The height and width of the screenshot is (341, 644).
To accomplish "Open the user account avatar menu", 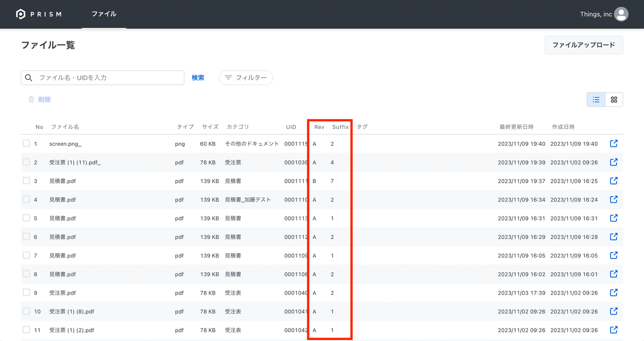I will 621,14.
